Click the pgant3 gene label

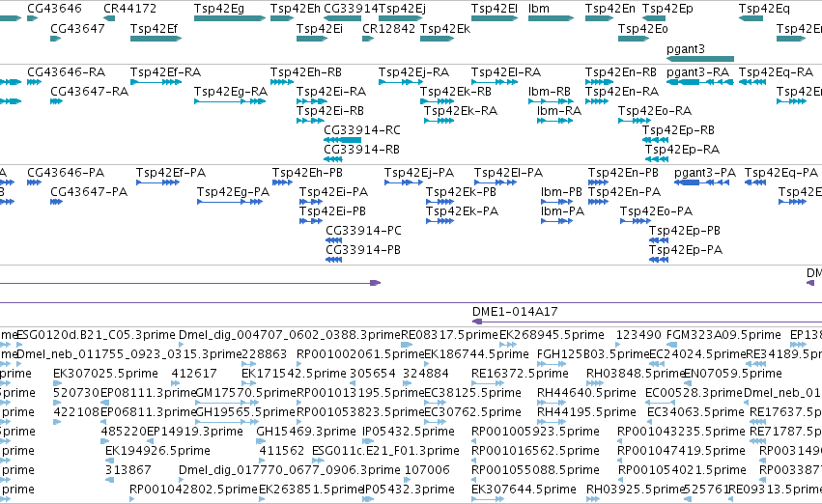pyautogui.click(x=686, y=48)
